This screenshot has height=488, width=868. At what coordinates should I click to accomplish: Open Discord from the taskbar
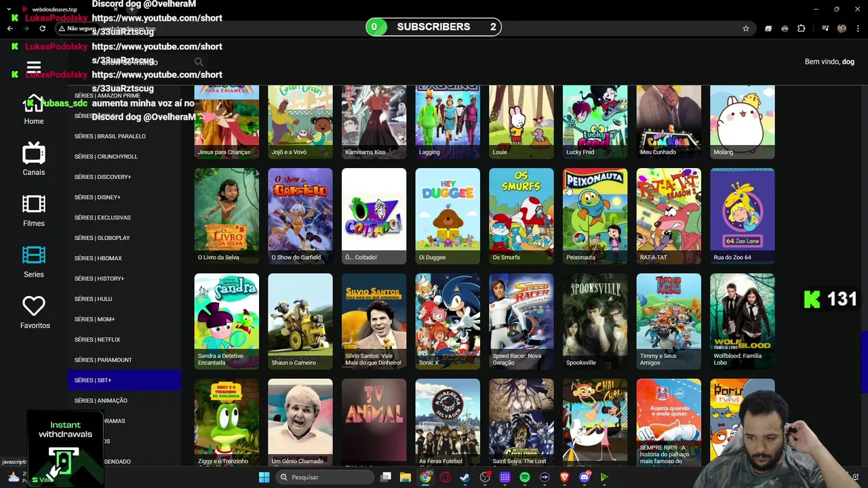(x=585, y=477)
